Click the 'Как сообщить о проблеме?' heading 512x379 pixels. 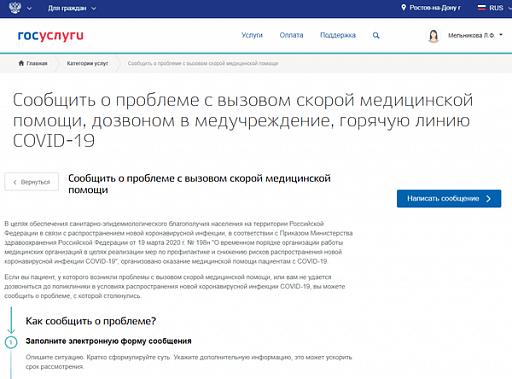point(91,321)
